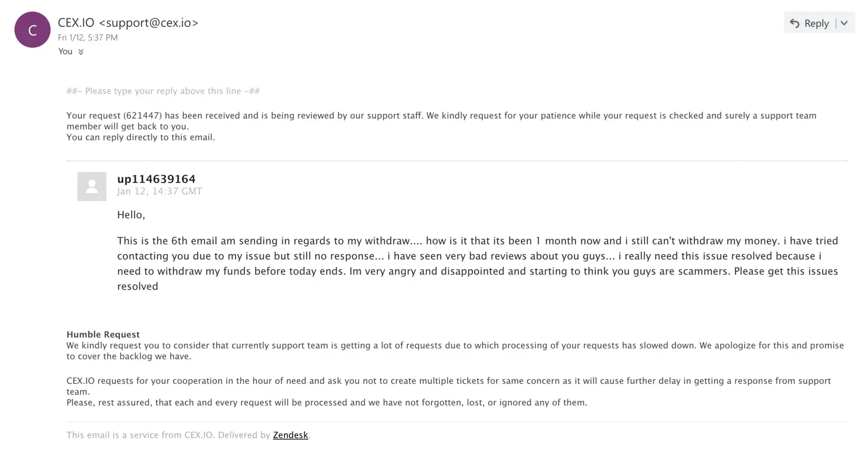Click the "Please type your reply above" line
Screen dimensions: 868x459
(x=163, y=91)
